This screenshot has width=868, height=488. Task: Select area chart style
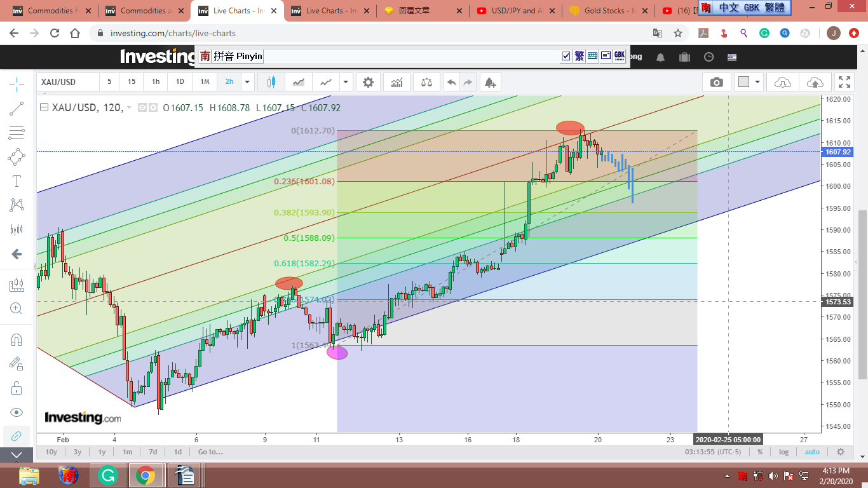[x=299, y=82]
